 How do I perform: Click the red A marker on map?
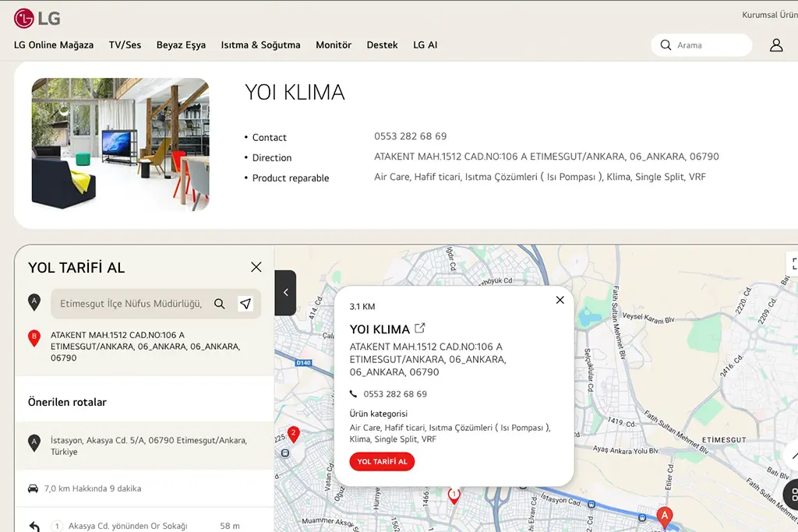coord(664,516)
